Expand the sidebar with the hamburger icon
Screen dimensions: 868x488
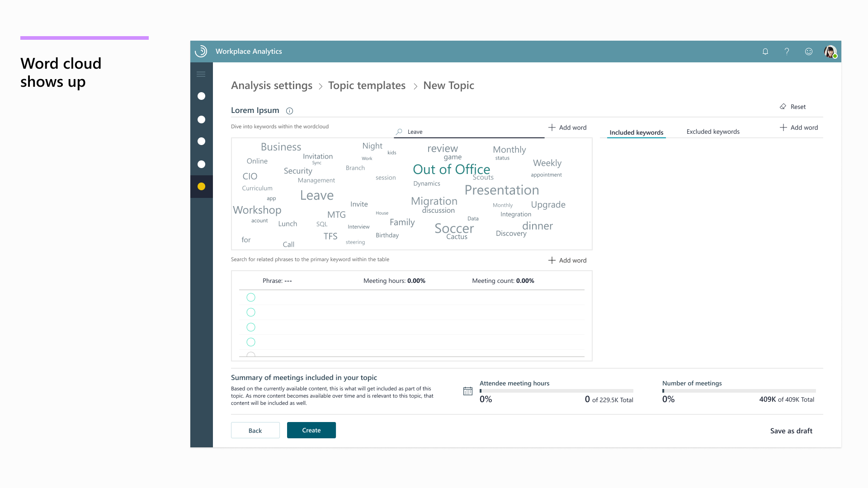pos(201,74)
